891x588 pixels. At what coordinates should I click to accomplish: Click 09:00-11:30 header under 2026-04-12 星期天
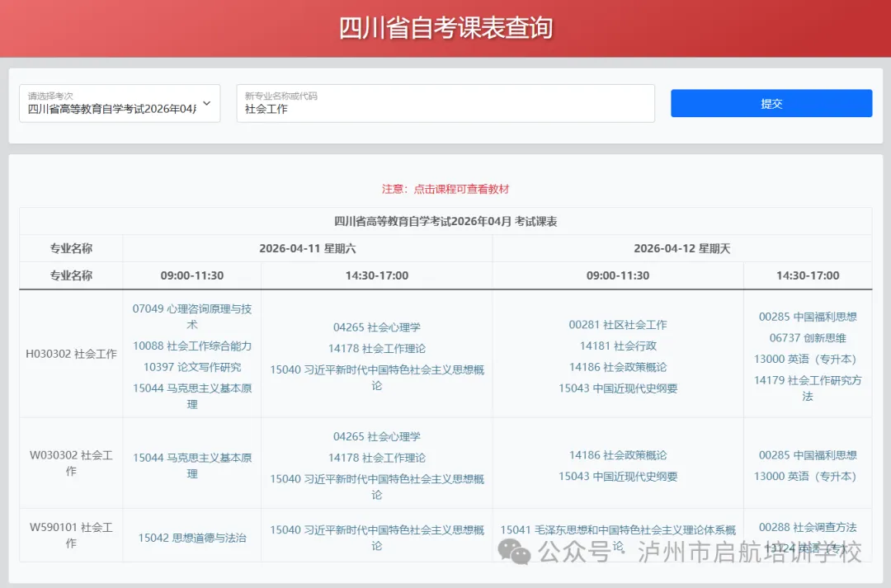[x=618, y=276]
